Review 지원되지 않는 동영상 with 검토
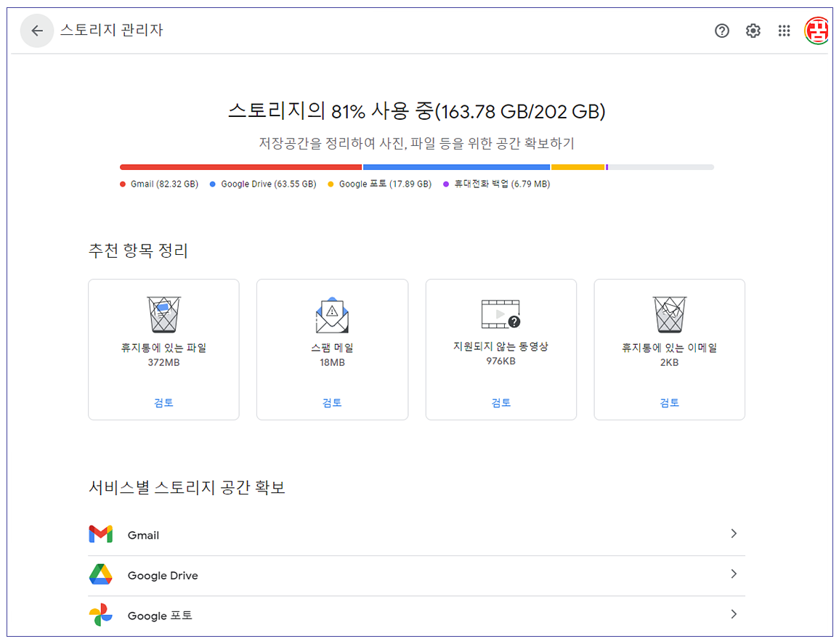839x644 pixels. coord(500,403)
